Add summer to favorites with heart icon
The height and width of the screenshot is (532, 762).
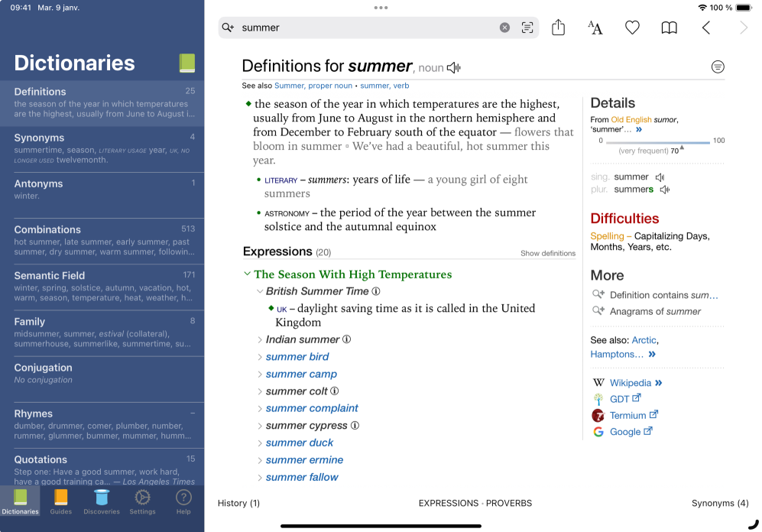tap(632, 28)
